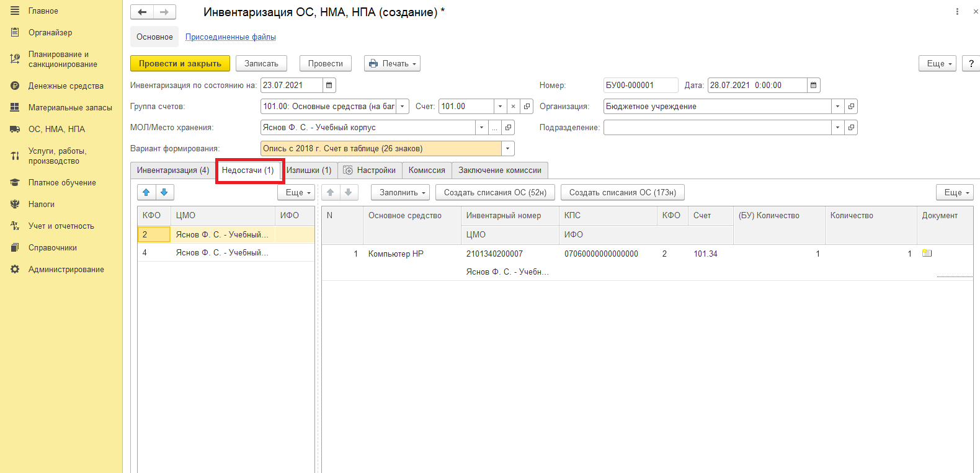Expand the Заполнить dropdown button
The width and height of the screenshot is (980, 473).
(x=400, y=193)
